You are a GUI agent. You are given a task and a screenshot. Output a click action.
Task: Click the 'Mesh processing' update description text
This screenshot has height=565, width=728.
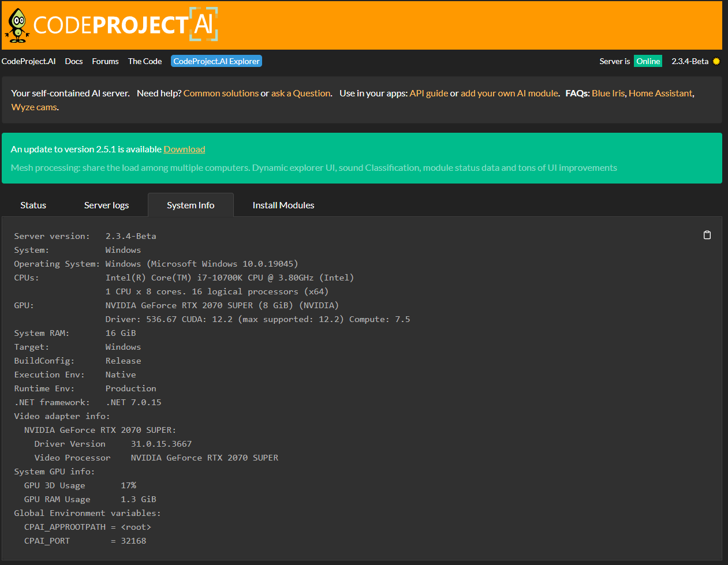(x=314, y=167)
